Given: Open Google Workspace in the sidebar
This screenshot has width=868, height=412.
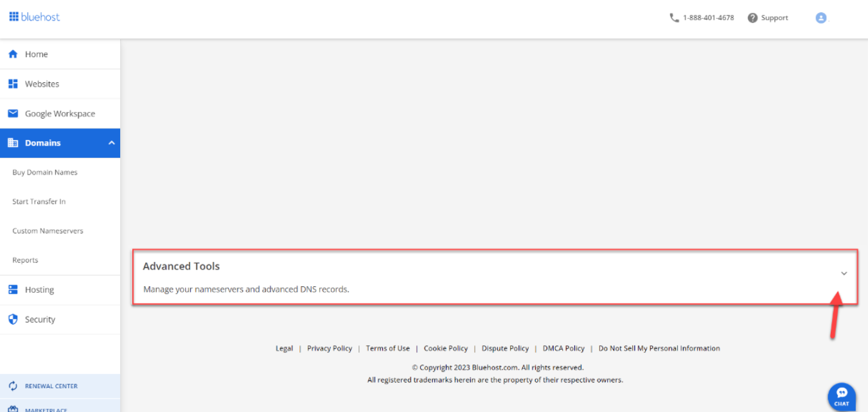Looking at the screenshot, I should click(60, 114).
